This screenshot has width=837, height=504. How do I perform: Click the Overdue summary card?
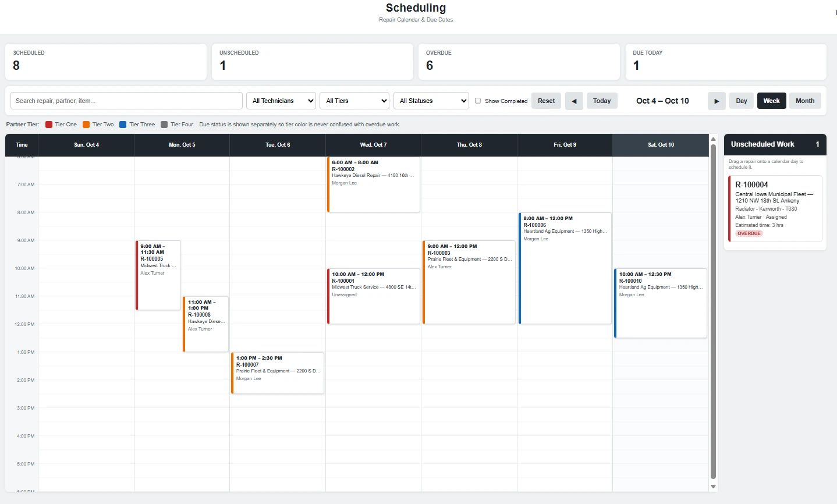tap(519, 62)
